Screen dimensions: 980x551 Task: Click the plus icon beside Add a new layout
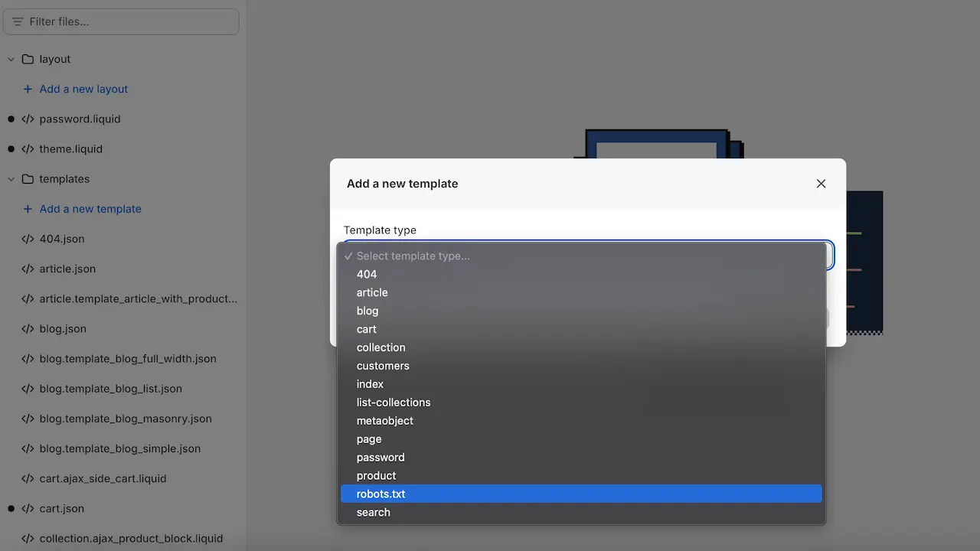28,89
